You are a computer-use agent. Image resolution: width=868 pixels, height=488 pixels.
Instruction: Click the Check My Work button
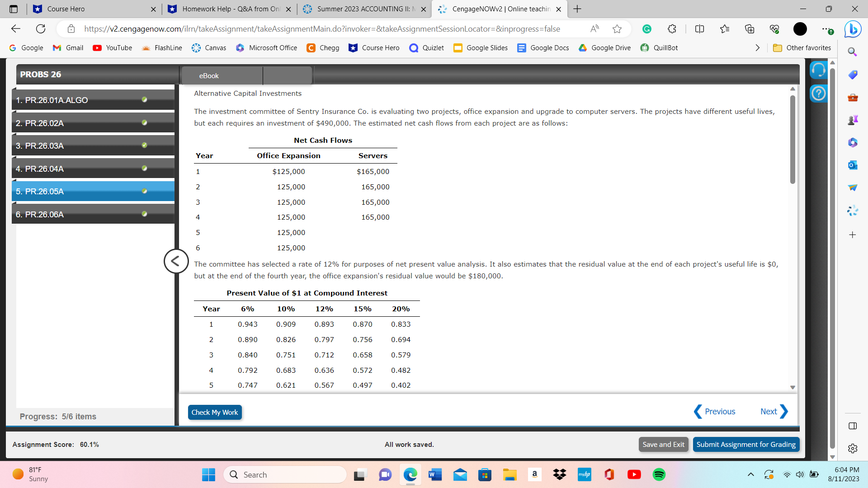pyautogui.click(x=214, y=412)
